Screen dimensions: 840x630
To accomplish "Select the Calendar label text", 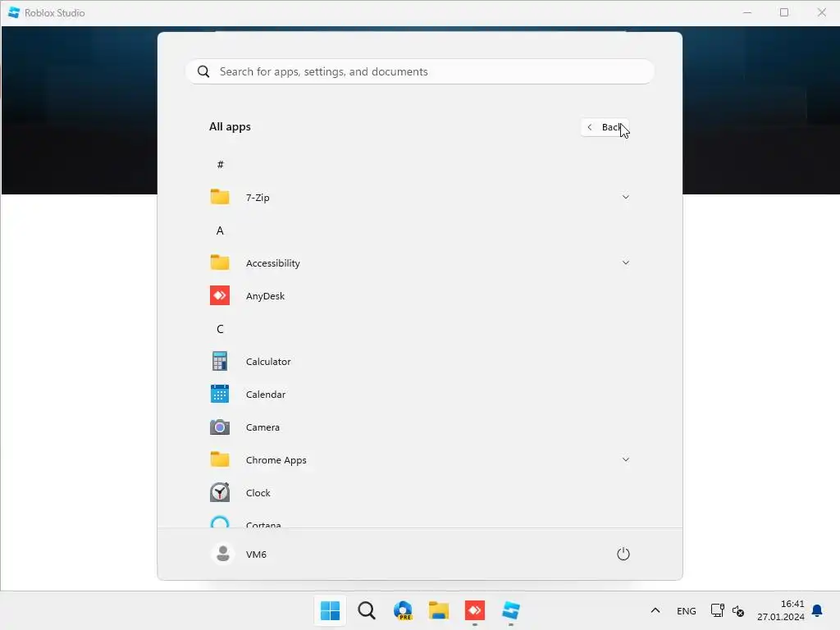I will coord(266,395).
